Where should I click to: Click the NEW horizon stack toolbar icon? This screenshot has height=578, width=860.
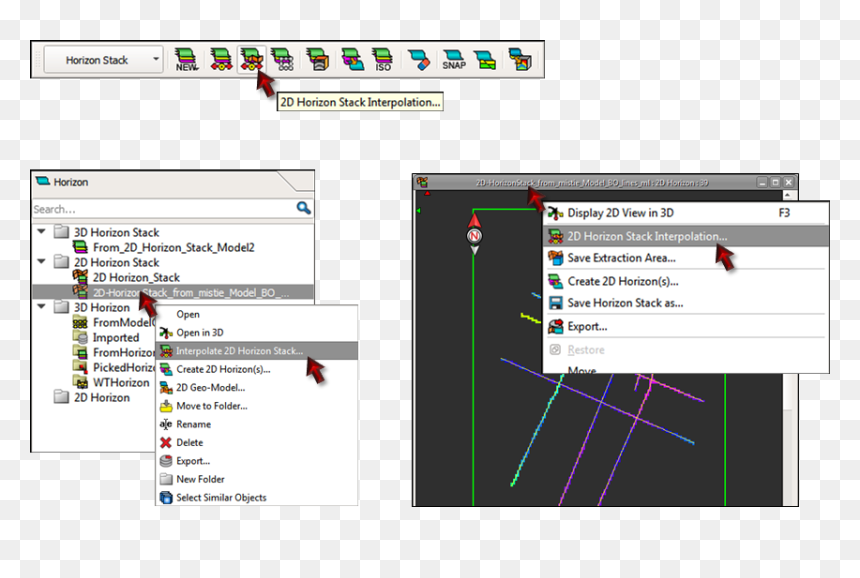(186, 59)
